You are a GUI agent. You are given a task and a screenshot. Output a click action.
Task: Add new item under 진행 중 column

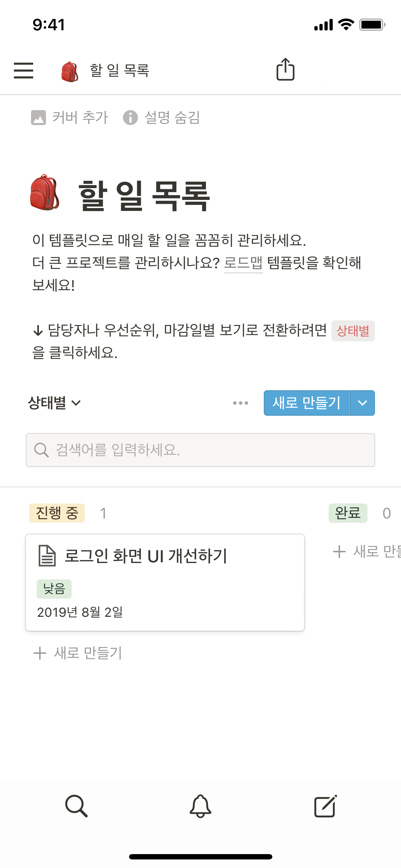[78, 653]
